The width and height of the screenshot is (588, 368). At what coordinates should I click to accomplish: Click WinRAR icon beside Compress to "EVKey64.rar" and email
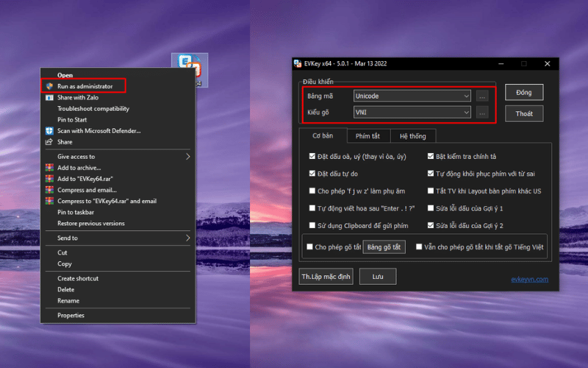49,201
